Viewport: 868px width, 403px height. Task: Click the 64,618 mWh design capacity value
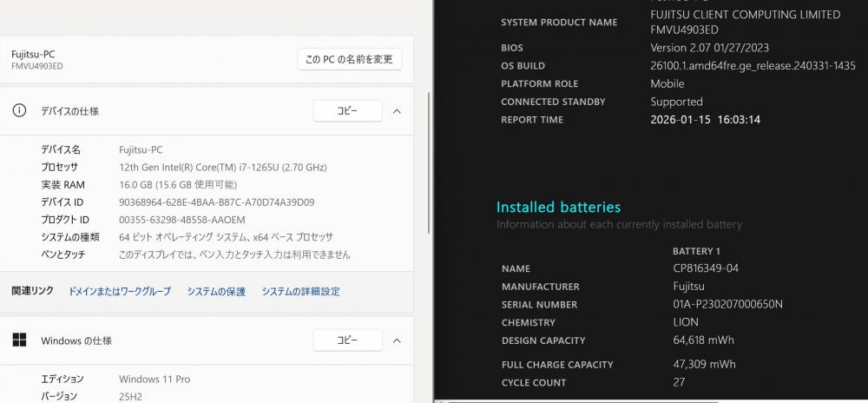(x=692, y=340)
